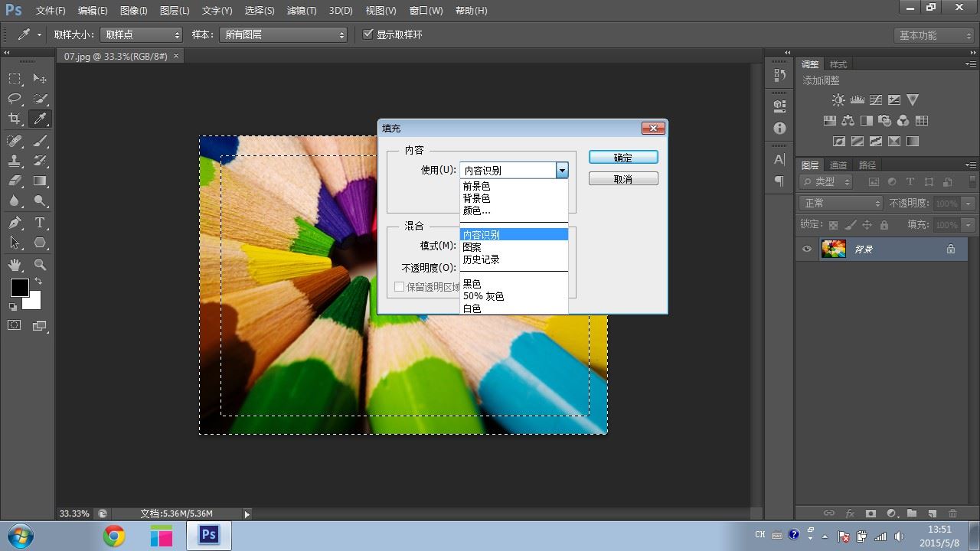The width and height of the screenshot is (980, 551).
Task: Hide the 背景 layer with eye icon
Action: 806,249
